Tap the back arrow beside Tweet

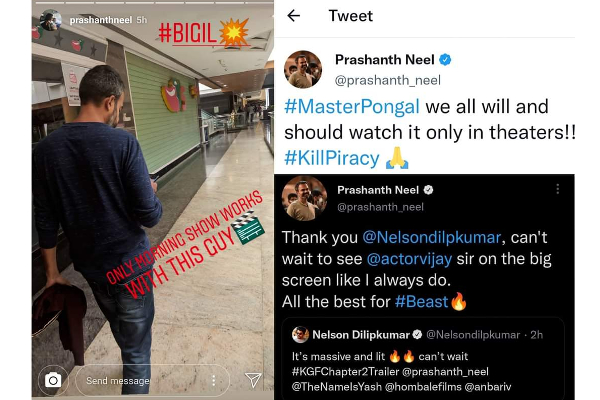[x=293, y=16]
